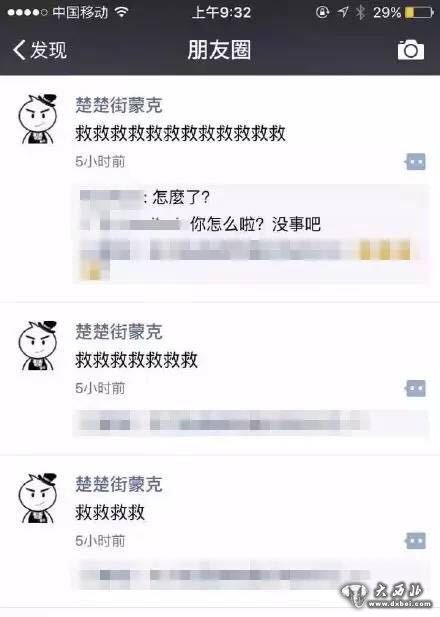Image resolution: width=440 pixels, height=617 pixels.
Task: Tap the 朋友圈 title in header
Action: [219, 50]
